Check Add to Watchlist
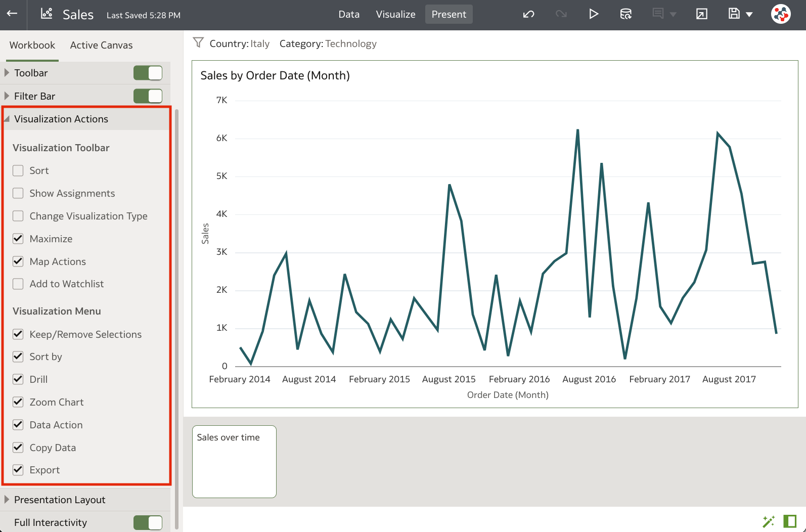This screenshot has width=806, height=532. click(x=18, y=284)
